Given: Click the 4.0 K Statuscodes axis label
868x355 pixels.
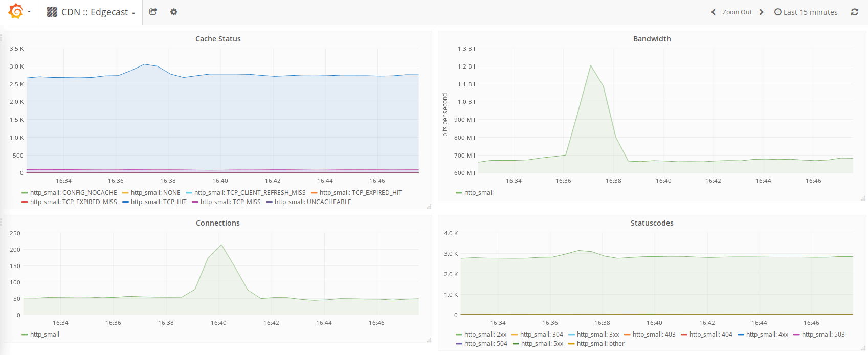Looking at the screenshot, I should pyautogui.click(x=451, y=233).
